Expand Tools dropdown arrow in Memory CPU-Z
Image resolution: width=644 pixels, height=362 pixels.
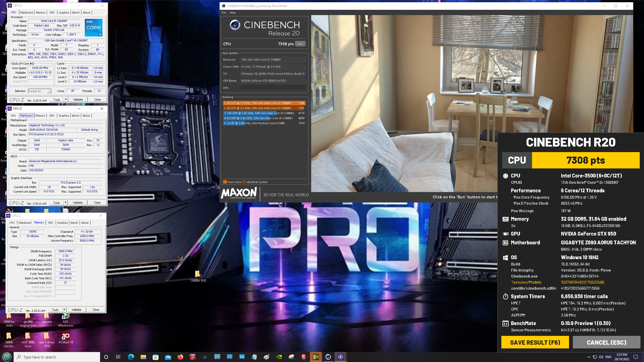[64, 310]
